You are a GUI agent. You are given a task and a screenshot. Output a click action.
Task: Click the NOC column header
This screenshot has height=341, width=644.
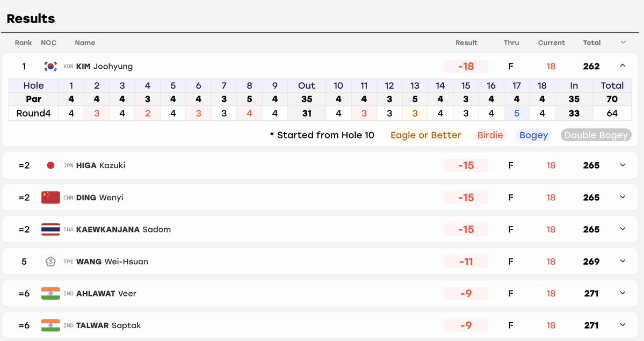[48, 42]
